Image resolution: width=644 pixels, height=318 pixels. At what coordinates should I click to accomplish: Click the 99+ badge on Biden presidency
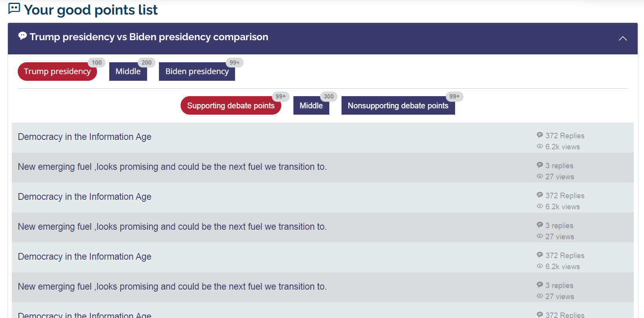pos(235,62)
